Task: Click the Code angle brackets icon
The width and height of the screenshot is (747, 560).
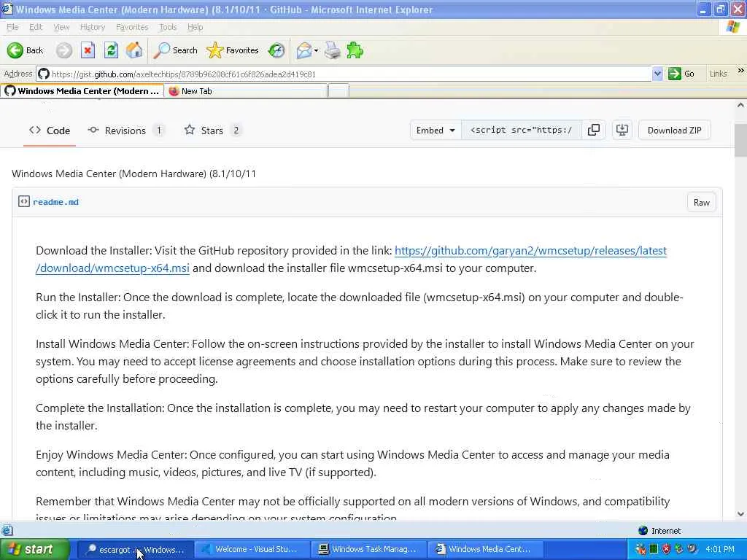Action: point(35,130)
